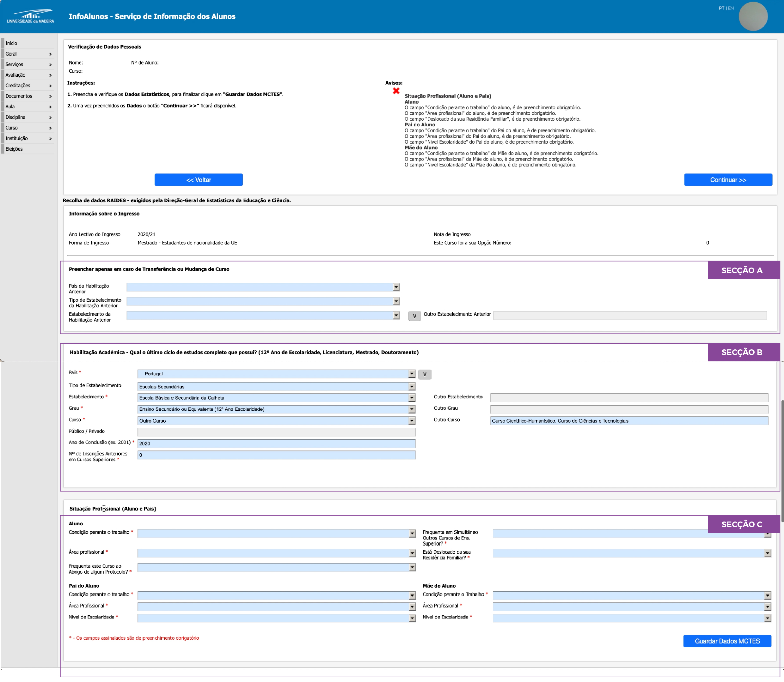
Task: Click the Universidade da Madeira logo
Action: click(x=30, y=16)
